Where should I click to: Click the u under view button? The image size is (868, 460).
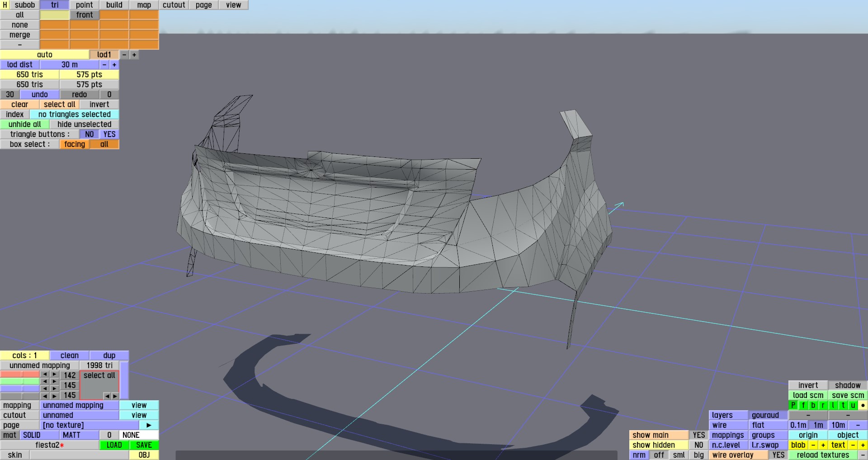(853, 405)
